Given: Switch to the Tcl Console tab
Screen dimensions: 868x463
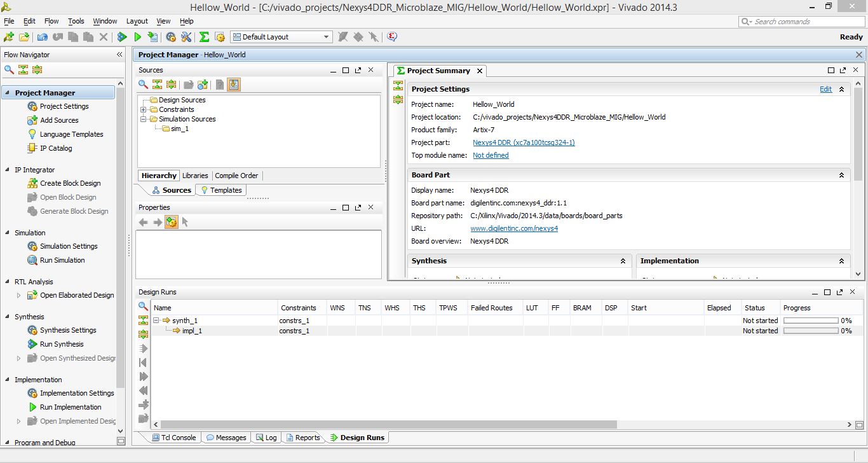Looking at the screenshot, I should [173, 438].
